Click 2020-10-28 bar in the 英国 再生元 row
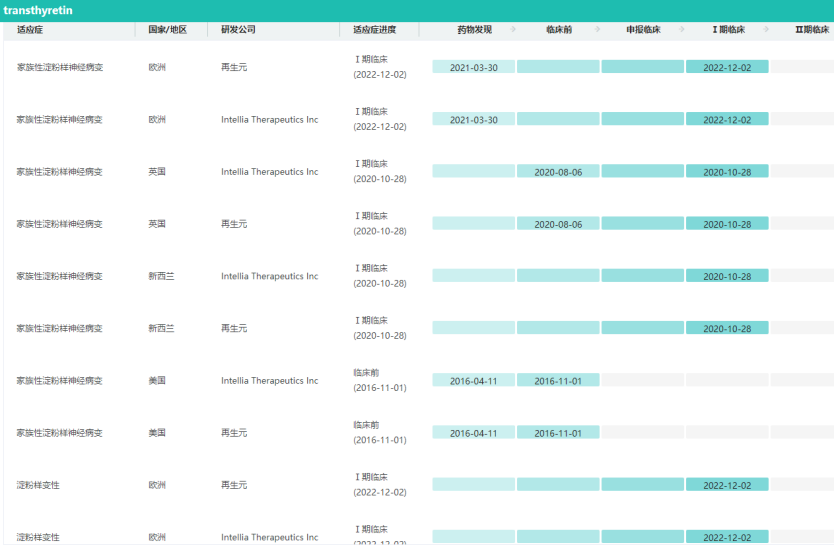Viewport: 834px width, 545px height. click(x=727, y=223)
